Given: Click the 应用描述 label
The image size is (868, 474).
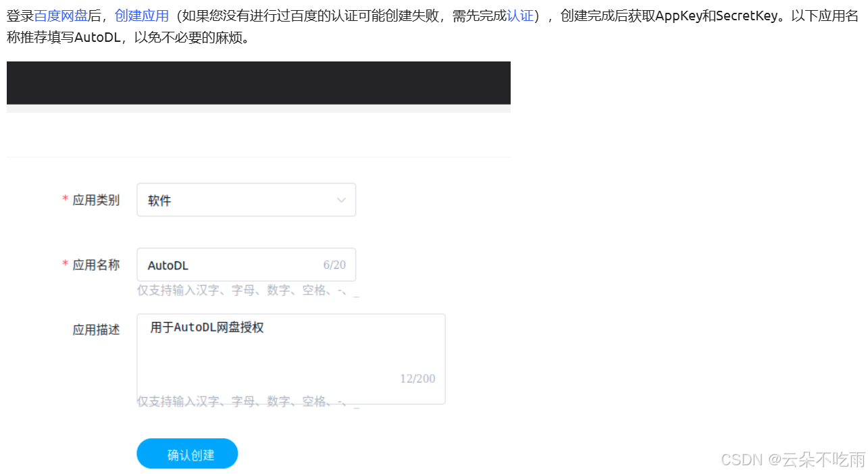Looking at the screenshot, I should (96, 330).
